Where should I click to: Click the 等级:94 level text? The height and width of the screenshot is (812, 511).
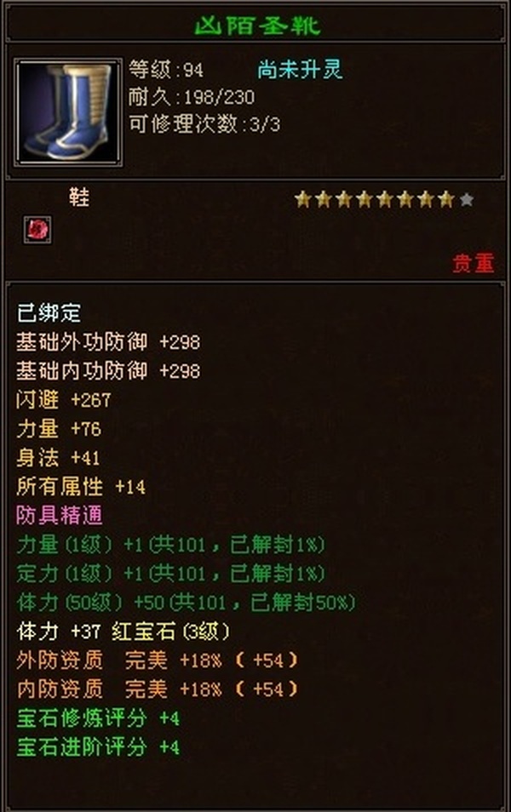pyautogui.click(x=166, y=70)
